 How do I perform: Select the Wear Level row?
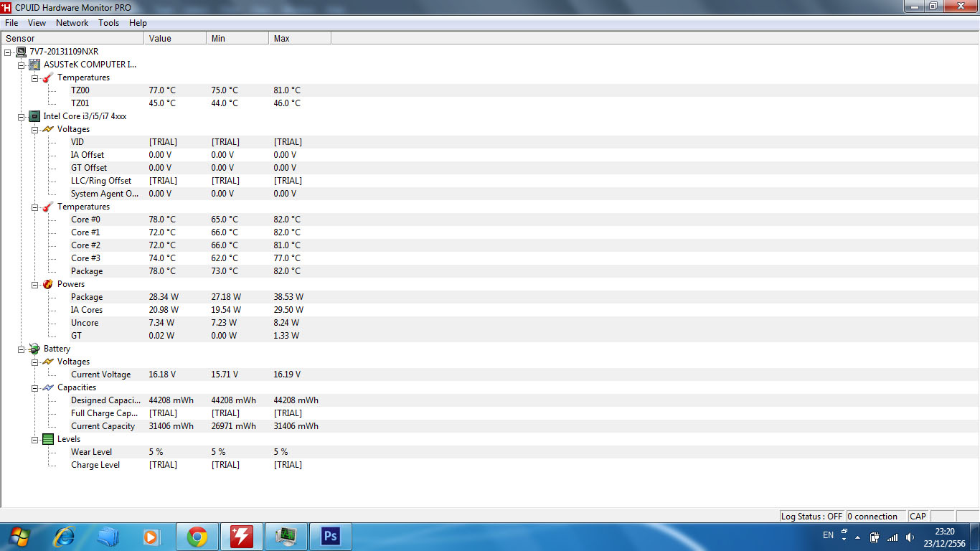click(x=489, y=452)
